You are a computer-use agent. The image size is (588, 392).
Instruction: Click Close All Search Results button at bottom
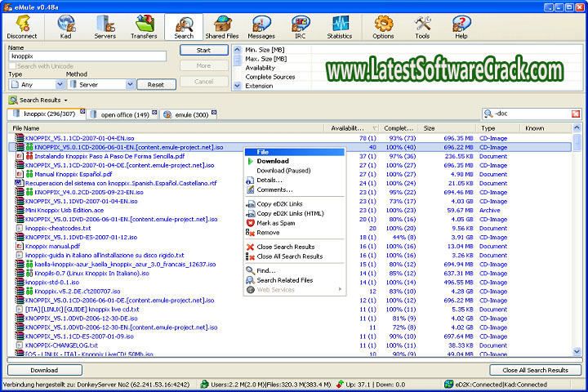pyautogui.click(x=535, y=370)
